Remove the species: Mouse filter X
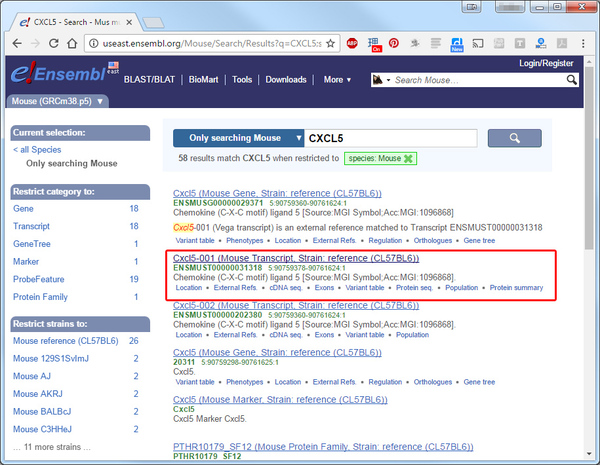 tap(408, 158)
